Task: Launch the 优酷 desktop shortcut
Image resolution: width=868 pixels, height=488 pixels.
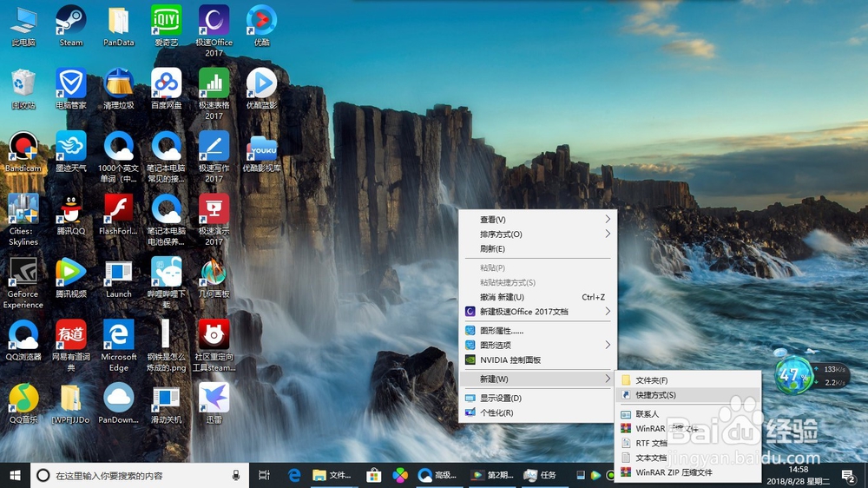Action: pos(261,25)
